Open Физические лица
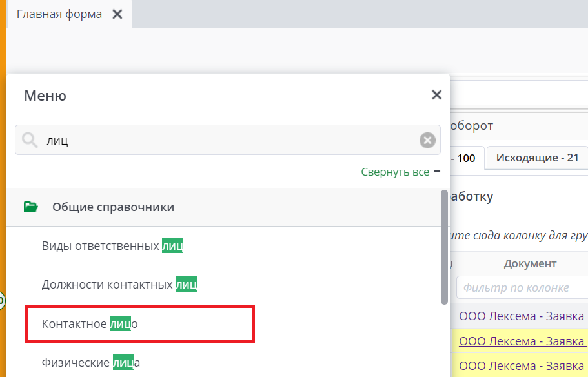 [x=91, y=363]
